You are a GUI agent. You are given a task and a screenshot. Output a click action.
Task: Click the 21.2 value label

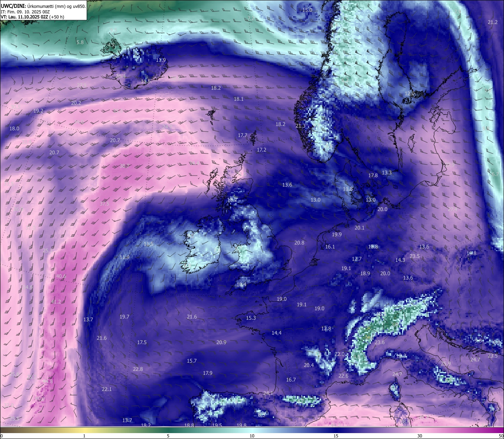pos(493,22)
